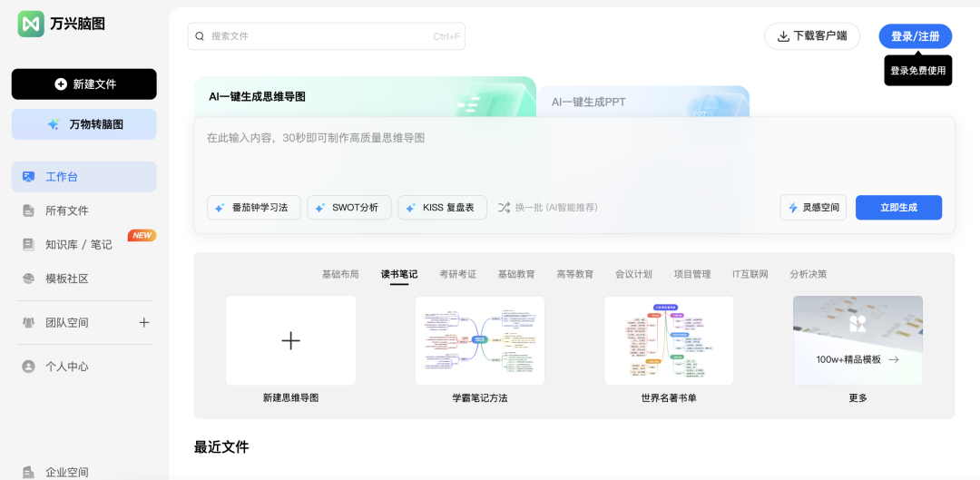Image resolution: width=980 pixels, height=480 pixels.
Task: Click the large plus in 新建思维导图 card
Action: coord(290,340)
